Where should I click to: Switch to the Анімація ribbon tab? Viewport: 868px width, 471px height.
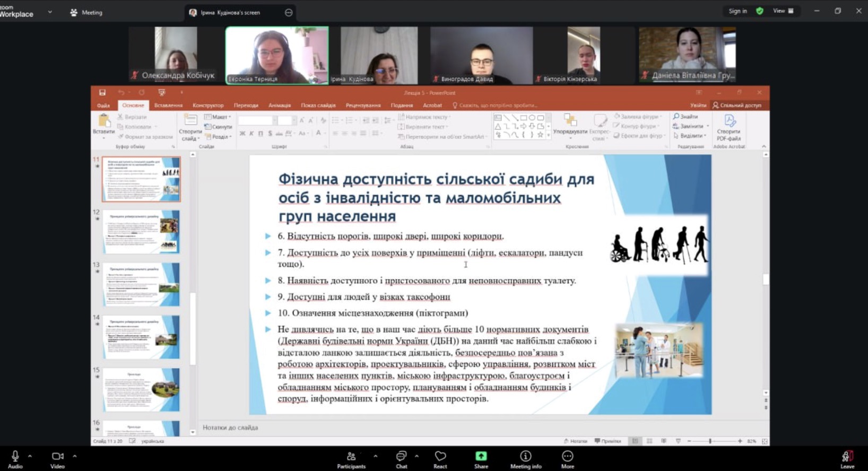point(280,106)
